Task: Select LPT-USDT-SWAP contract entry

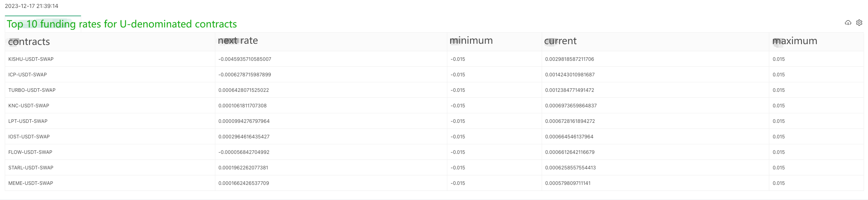Action: (x=28, y=121)
